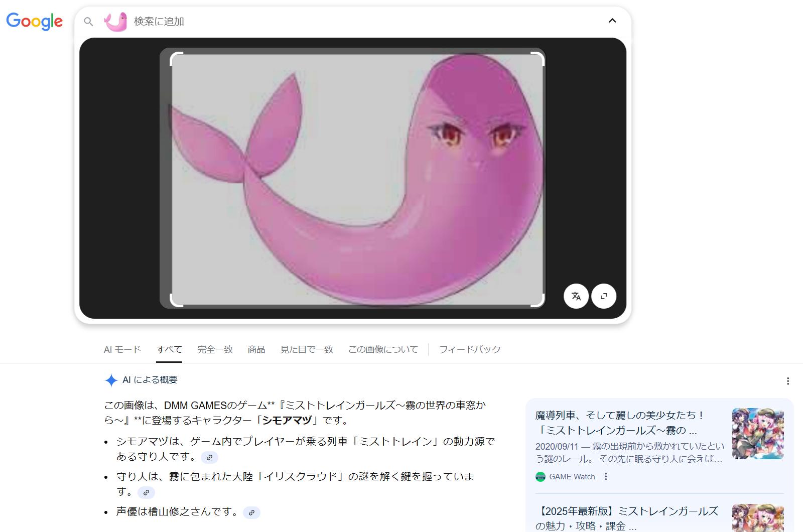This screenshot has width=803, height=532.
Task: Click the フィードバック link
Action: pos(469,349)
